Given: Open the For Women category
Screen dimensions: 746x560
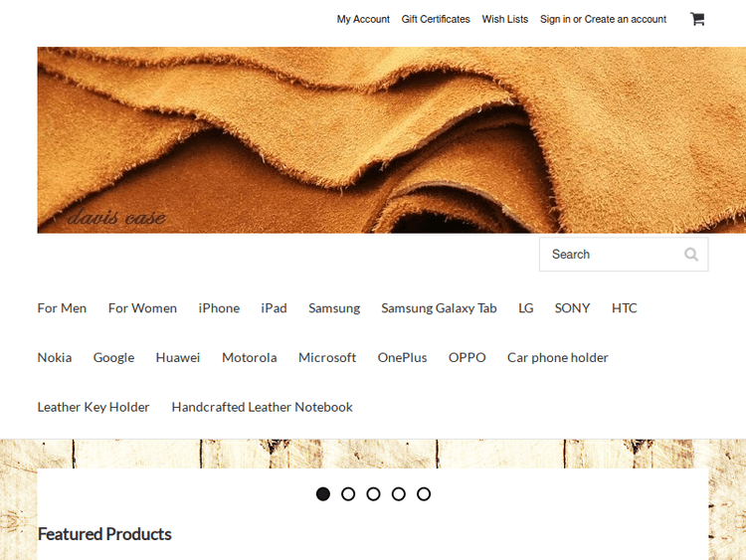Looking at the screenshot, I should pos(142,308).
